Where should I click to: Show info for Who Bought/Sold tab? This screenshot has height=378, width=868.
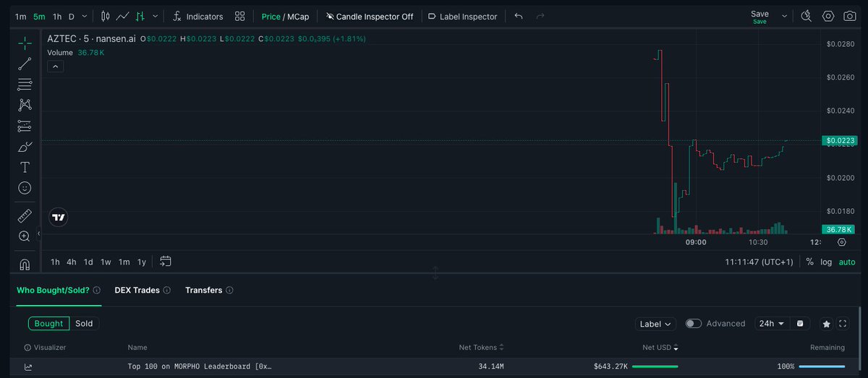(x=96, y=290)
